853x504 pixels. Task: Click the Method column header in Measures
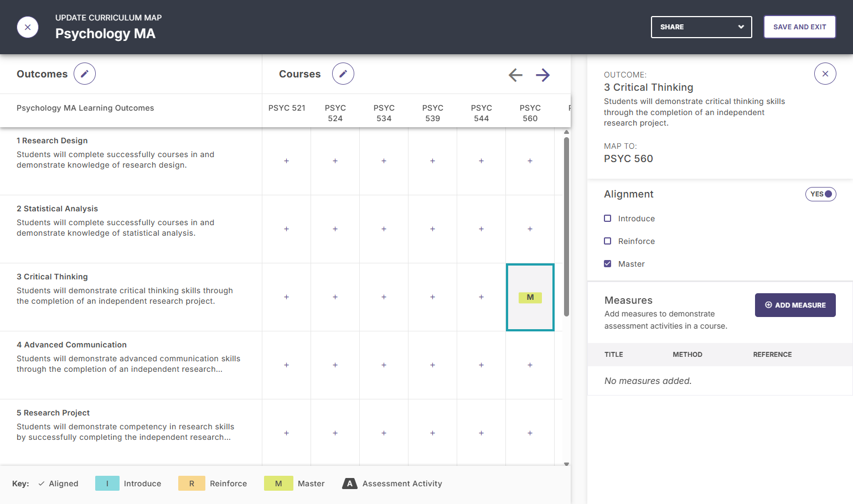pyautogui.click(x=687, y=355)
